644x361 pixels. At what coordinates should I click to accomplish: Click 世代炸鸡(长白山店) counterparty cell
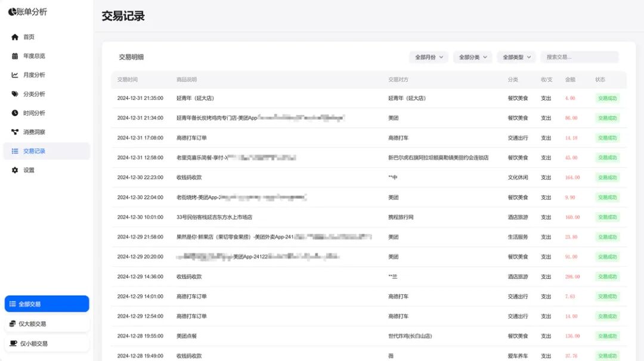pos(410,336)
